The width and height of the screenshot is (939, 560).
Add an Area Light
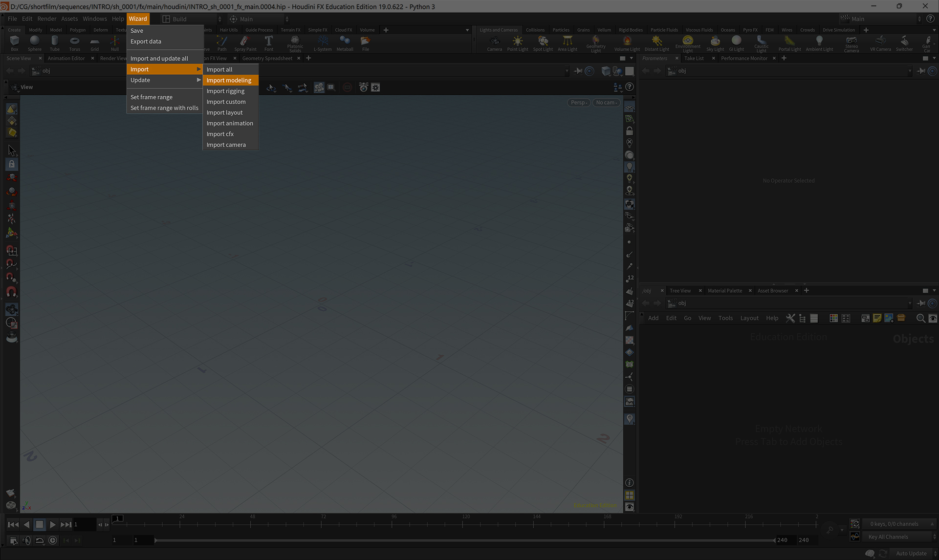[568, 43]
